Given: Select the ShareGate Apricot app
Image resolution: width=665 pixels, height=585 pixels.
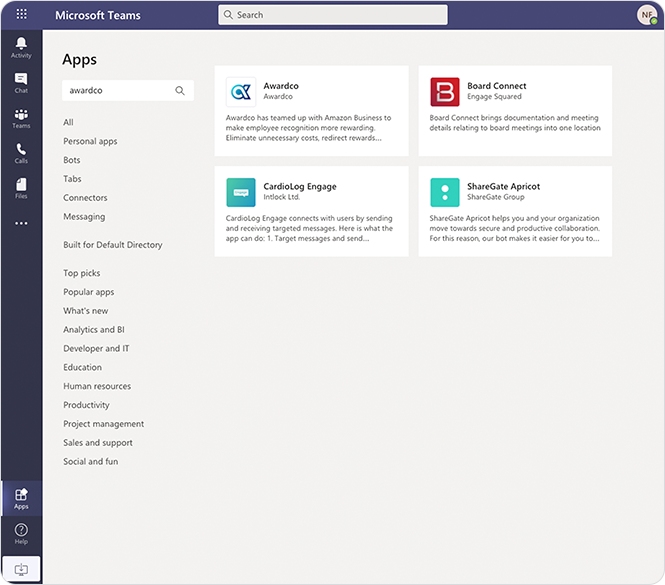Looking at the screenshot, I should pos(515,211).
